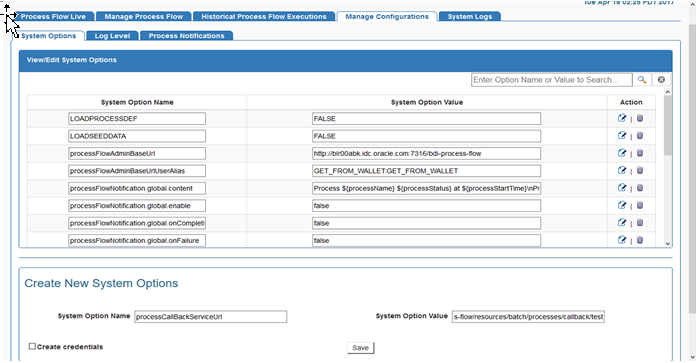The width and height of the screenshot is (696, 363).
Task: Click the processFlowAdminBaseUrl name field
Action: click(137, 153)
